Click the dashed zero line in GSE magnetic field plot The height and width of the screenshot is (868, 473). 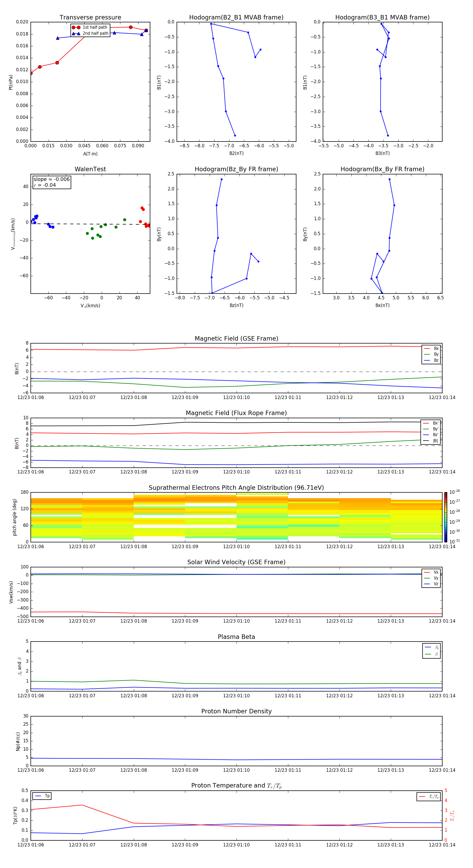(236, 372)
